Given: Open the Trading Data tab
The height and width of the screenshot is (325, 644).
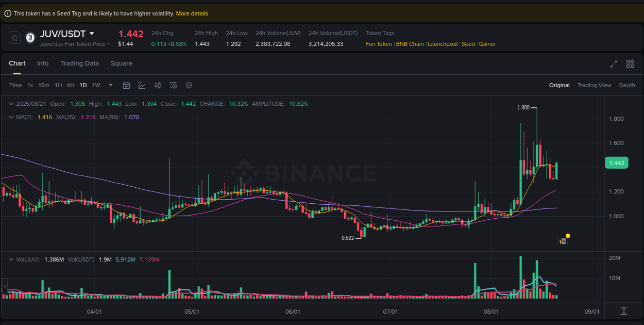Looking at the screenshot, I should pos(79,63).
